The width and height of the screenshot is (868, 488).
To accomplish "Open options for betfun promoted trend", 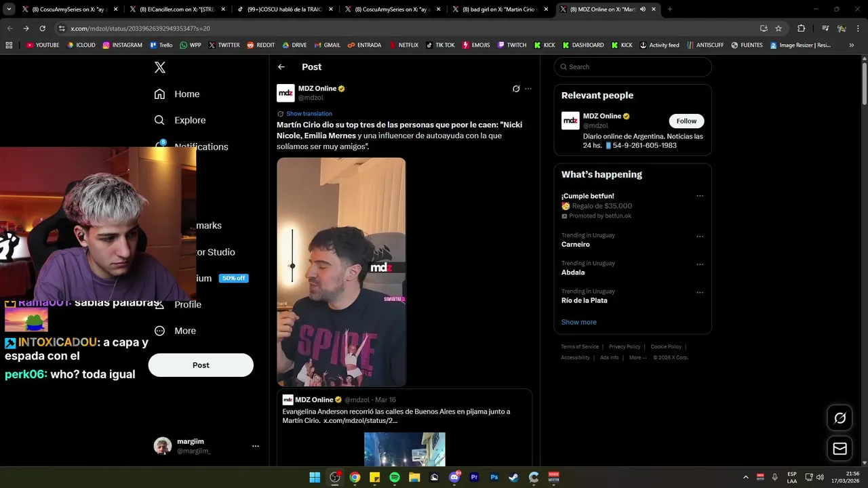I will point(700,196).
